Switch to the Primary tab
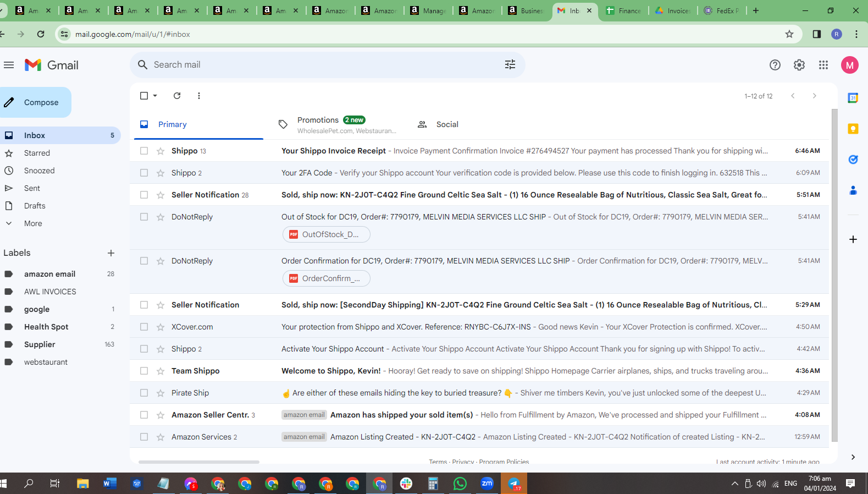868x494 pixels. [x=199, y=125]
